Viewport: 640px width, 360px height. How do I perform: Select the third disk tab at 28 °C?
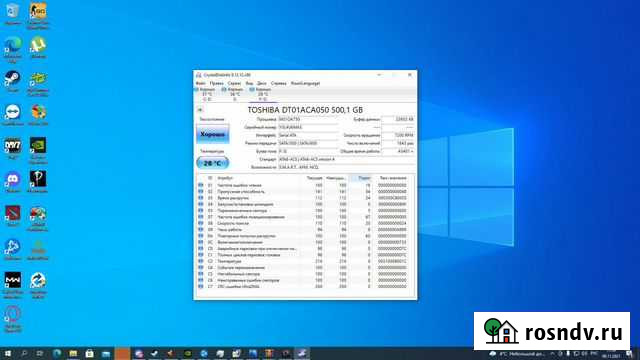pos(262,94)
